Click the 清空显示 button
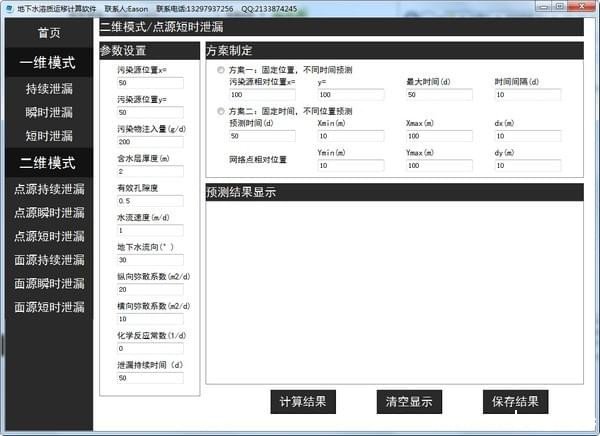600x436 pixels. point(409,402)
